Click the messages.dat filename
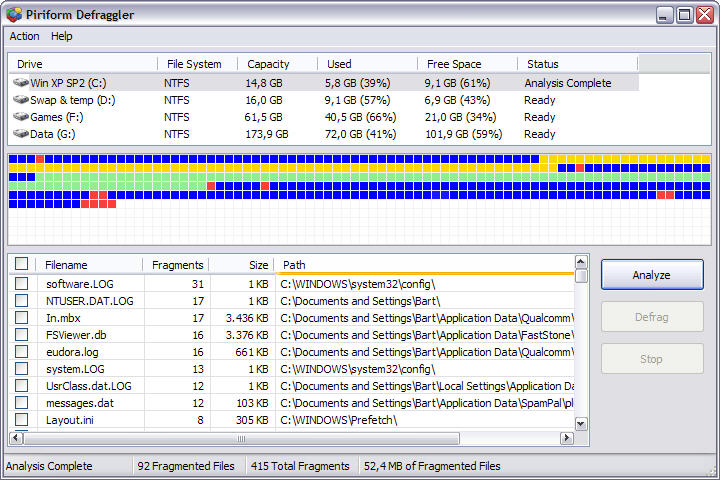The image size is (720, 480). [79, 403]
